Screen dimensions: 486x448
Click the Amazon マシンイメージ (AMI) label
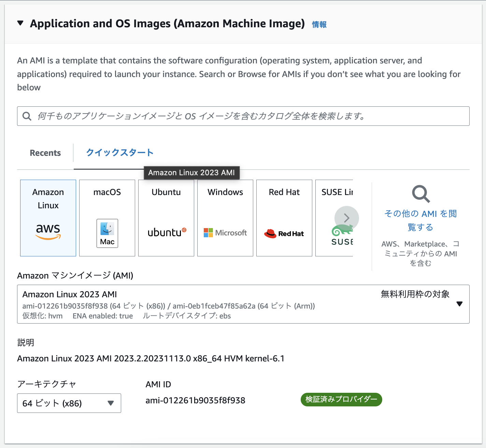pyautogui.click(x=75, y=275)
